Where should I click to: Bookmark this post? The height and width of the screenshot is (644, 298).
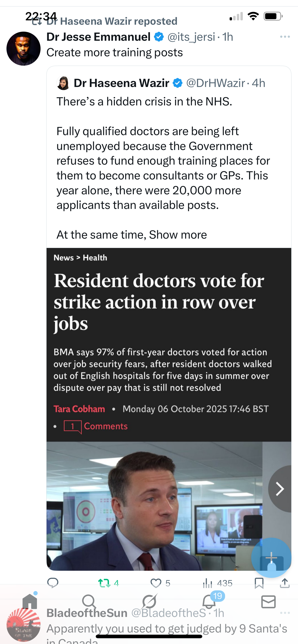(259, 583)
